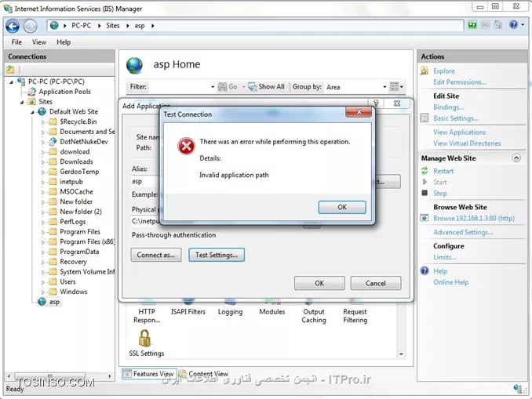Collapse the Default Web Site node
The width and height of the screenshot is (532, 399).
point(33,112)
